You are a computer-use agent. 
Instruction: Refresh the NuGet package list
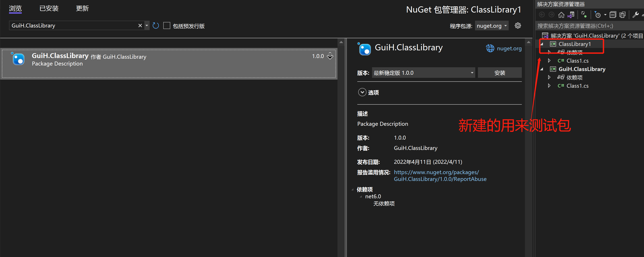156,26
